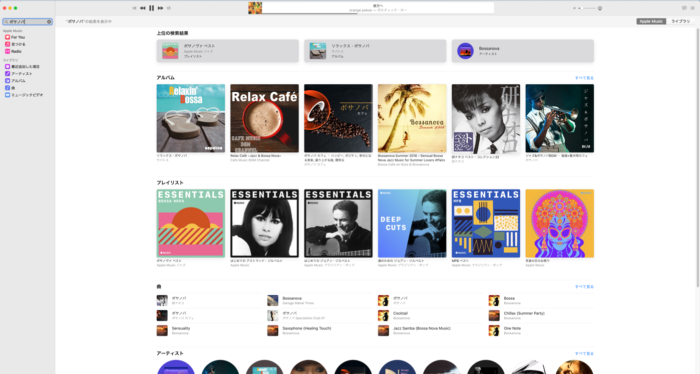Image resolution: width=700 pixels, height=374 pixels.
Task: Open アルバム in the library sidebar
Action: (15, 81)
